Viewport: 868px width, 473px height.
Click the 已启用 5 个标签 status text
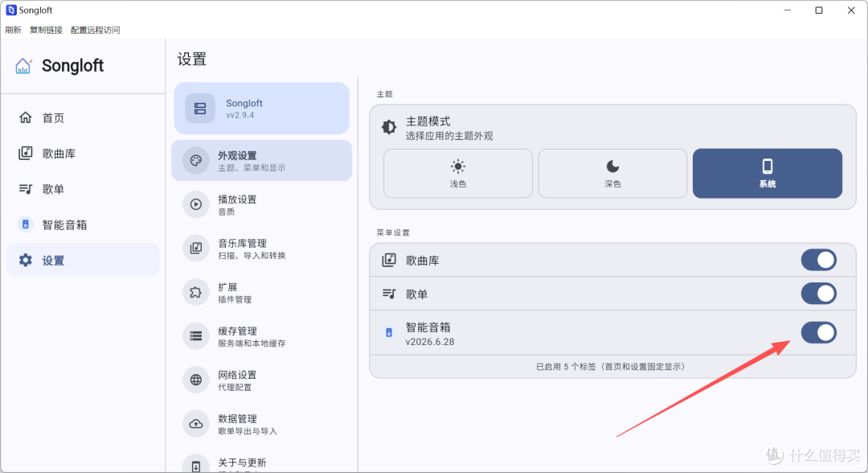tap(612, 367)
